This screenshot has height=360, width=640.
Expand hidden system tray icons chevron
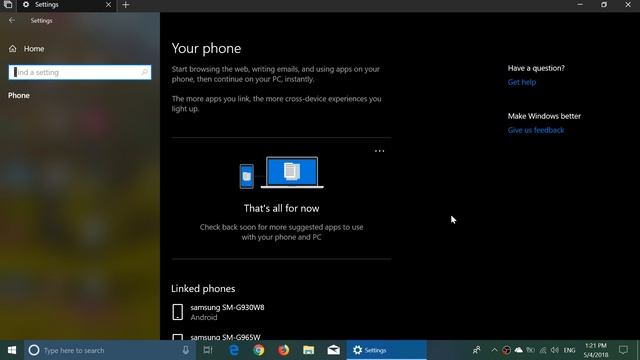tap(494, 350)
